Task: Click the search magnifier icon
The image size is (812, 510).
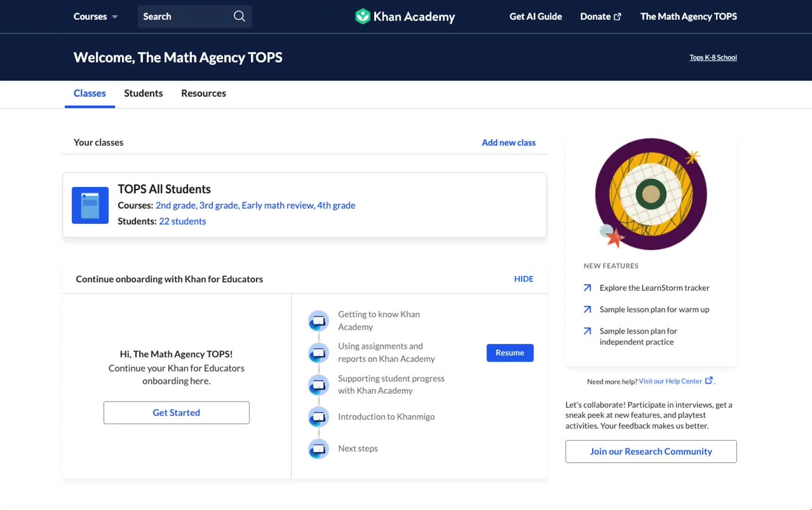Action: (x=239, y=16)
